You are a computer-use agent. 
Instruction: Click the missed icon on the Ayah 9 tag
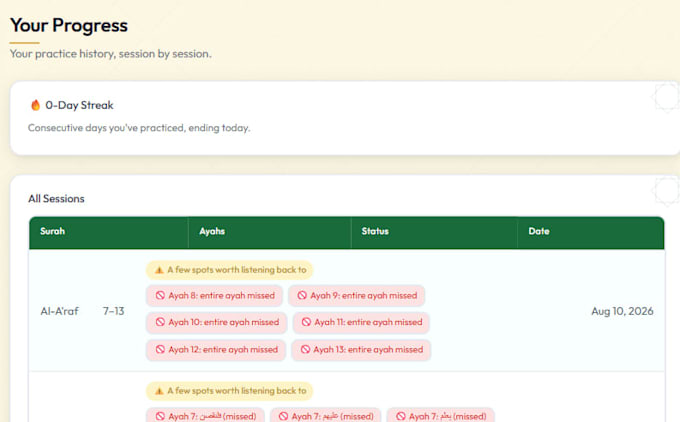(302, 295)
